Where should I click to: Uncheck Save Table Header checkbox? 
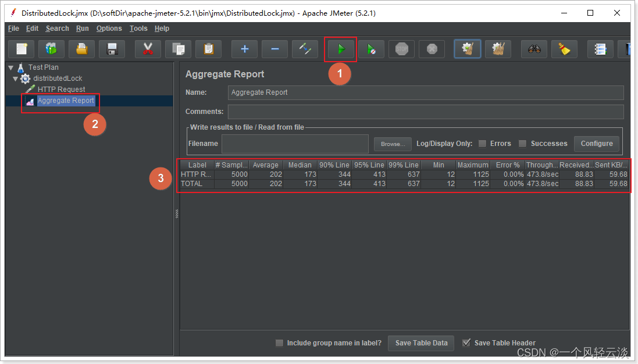[x=466, y=343]
